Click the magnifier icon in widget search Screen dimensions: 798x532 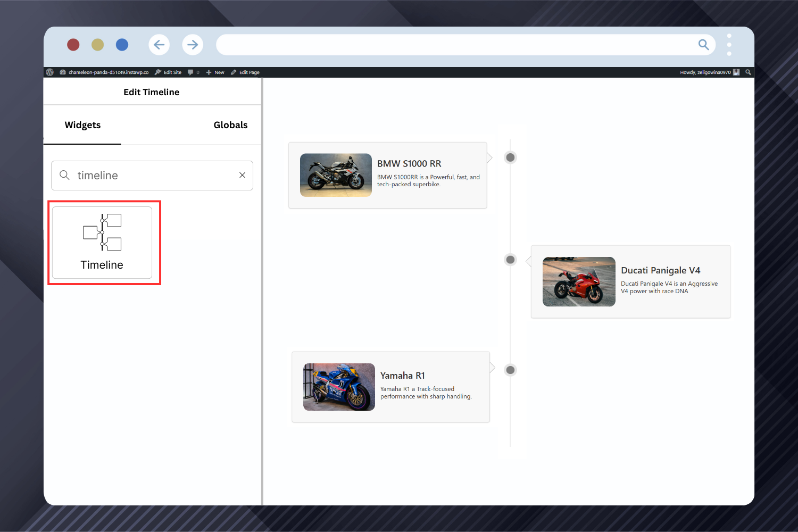[x=64, y=175]
